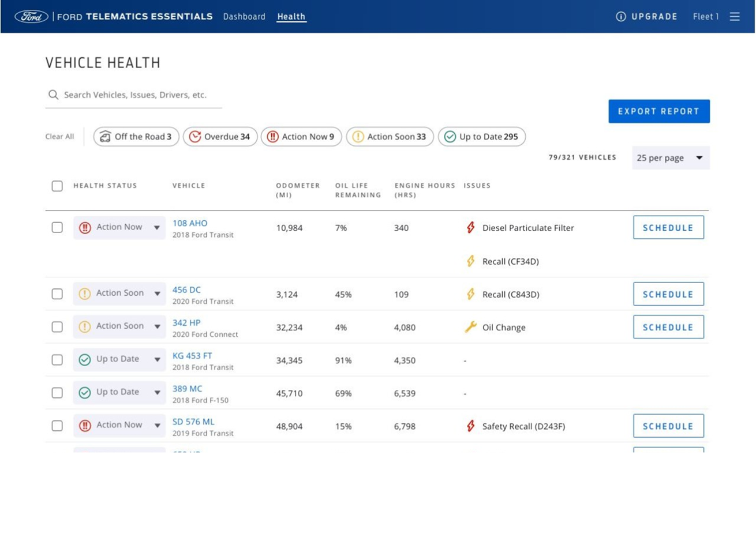756x549 pixels.
Task: Schedule service for 108 AHO
Action: point(668,227)
